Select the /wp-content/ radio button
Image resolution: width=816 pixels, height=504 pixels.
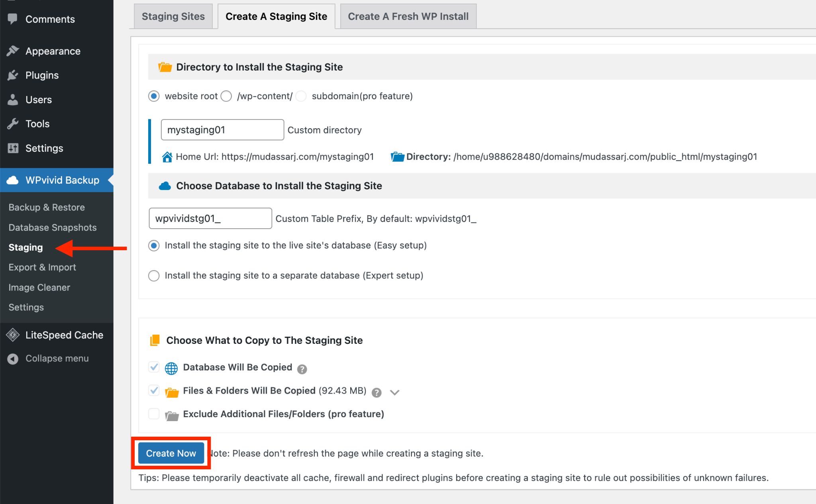[x=227, y=95]
